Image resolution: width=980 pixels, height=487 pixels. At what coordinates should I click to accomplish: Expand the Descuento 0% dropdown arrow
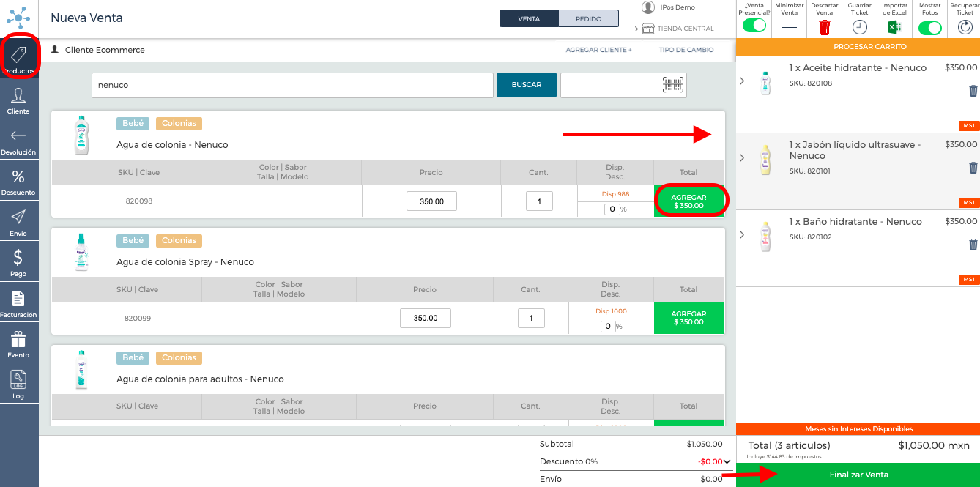point(727,461)
